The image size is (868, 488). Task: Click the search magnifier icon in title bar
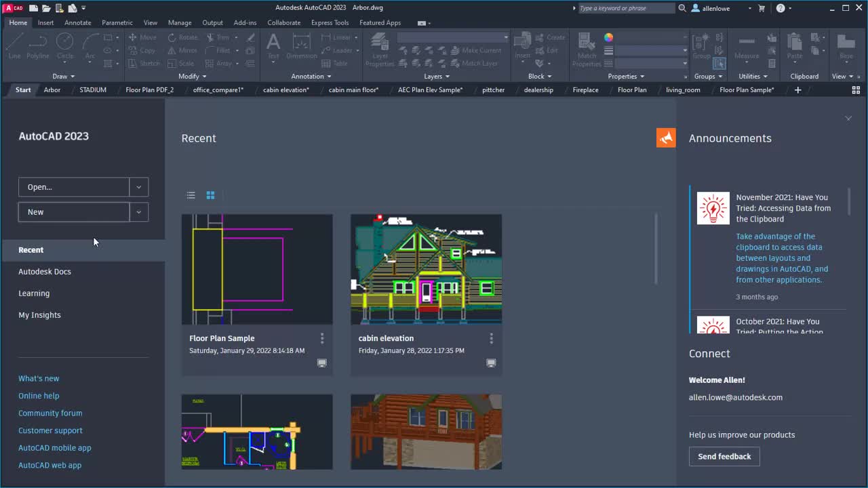point(682,8)
